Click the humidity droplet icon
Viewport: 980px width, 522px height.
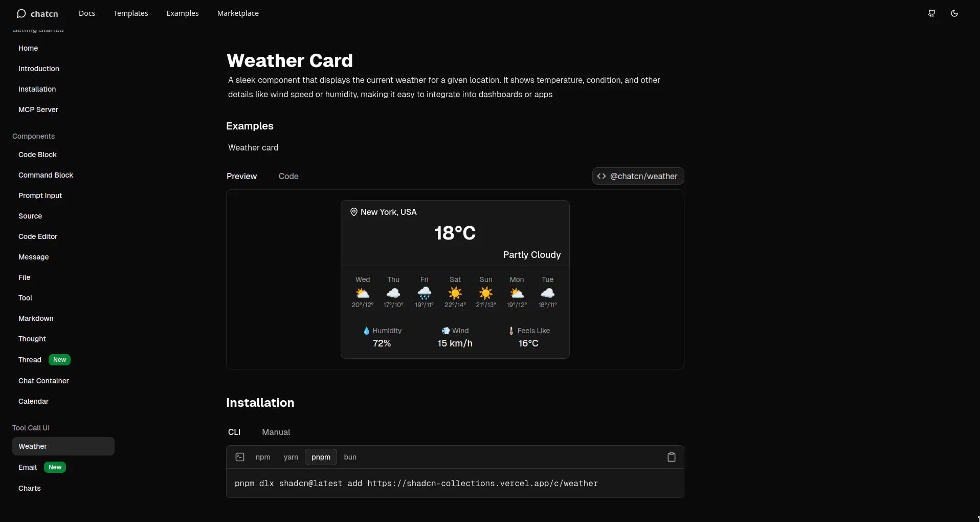(366, 331)
